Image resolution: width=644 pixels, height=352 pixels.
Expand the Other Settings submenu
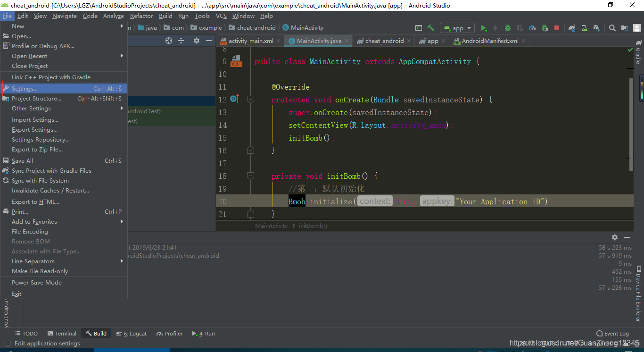click(x=31, y=108)
